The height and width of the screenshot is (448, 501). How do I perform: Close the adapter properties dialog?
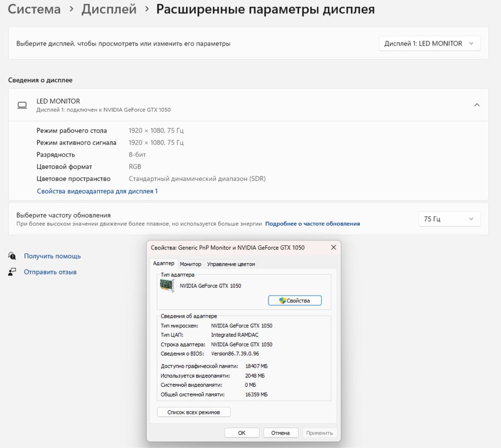334,248
